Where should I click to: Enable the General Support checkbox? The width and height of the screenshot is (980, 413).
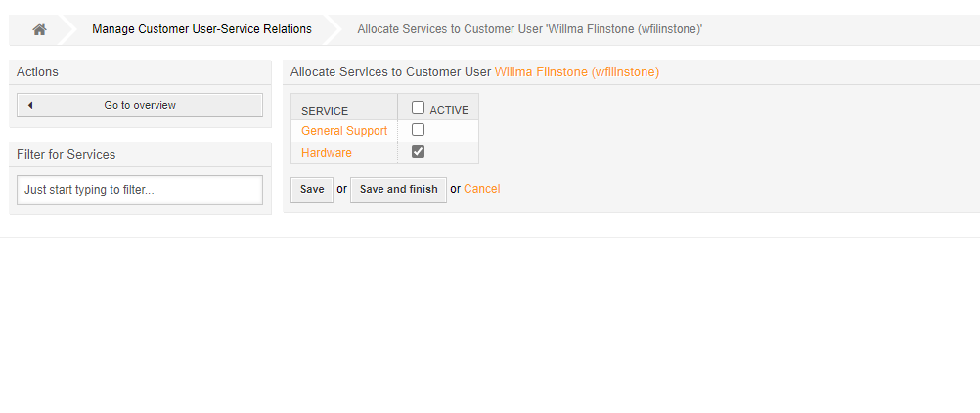(x=418, y=130)
